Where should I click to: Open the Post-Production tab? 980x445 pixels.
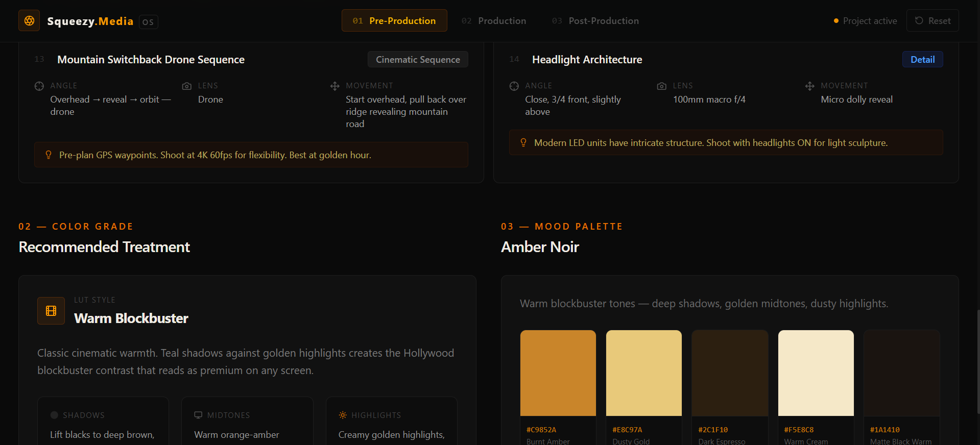pos(595,20)
